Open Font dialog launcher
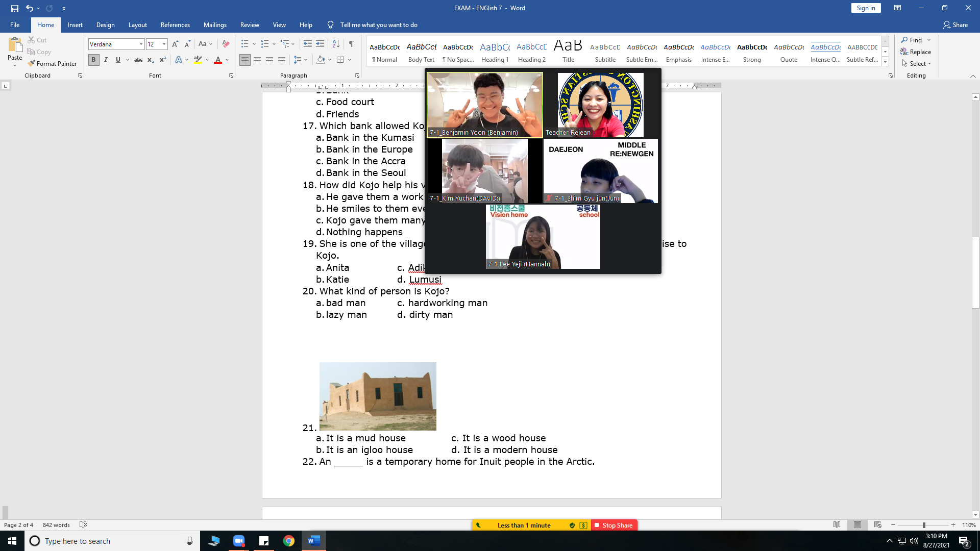The width and height of the screenshot is (980, 551). tap(231, 76)
